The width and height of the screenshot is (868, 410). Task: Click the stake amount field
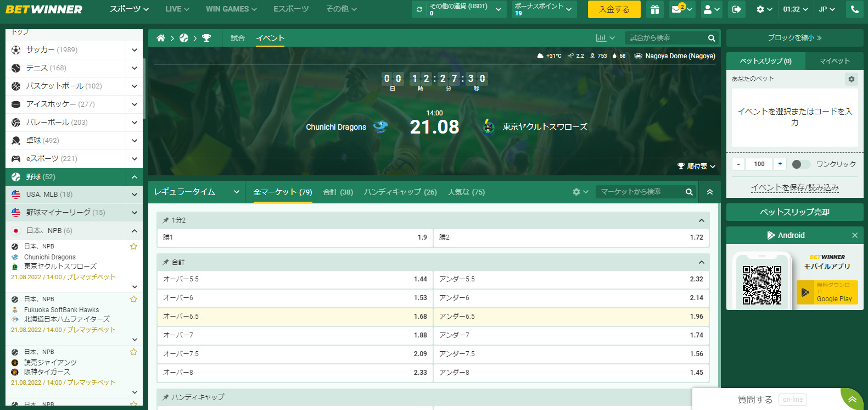coord(759,164)
